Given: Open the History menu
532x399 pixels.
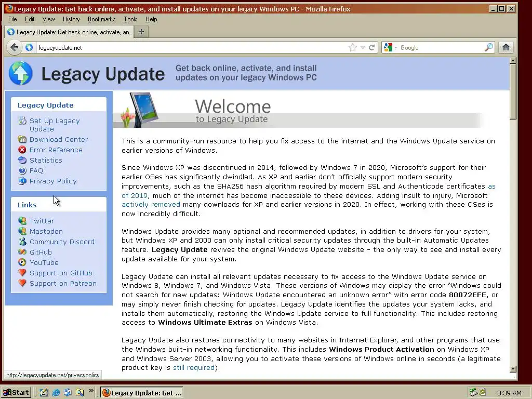Looking at the screenshot, I should [x=71, y=19].
